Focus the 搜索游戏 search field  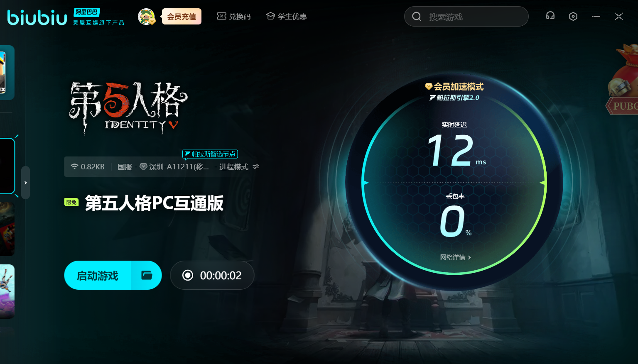(466, 17)
